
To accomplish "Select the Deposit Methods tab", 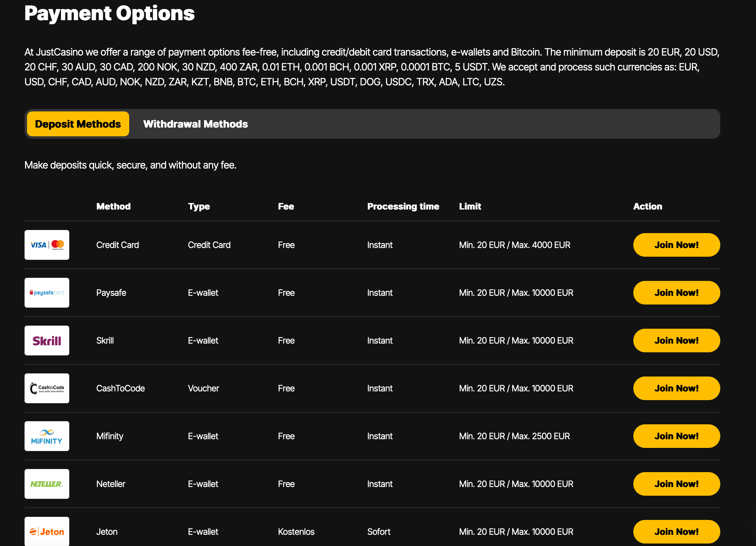I will pyautogui.click(x=78, y=124).
